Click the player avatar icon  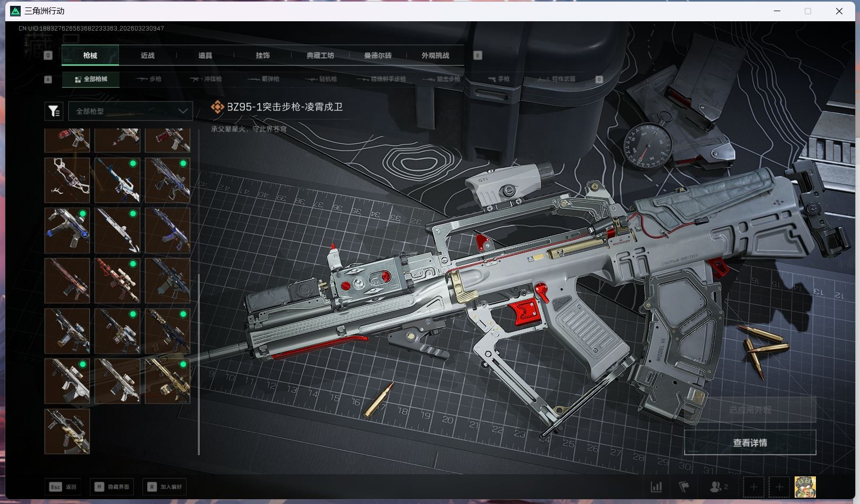pos(805,487)
